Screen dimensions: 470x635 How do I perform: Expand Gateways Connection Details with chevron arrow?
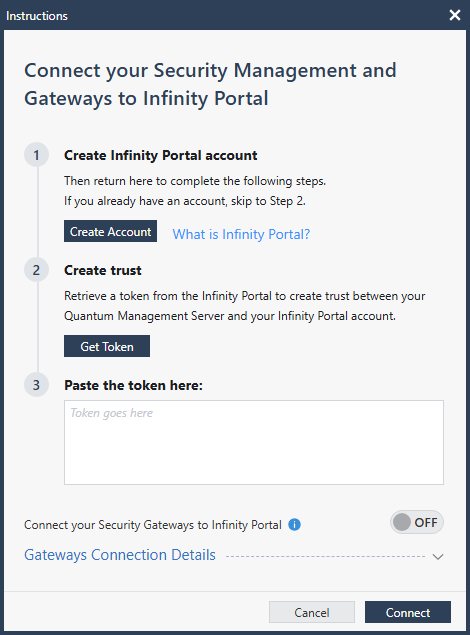[438, 556]
